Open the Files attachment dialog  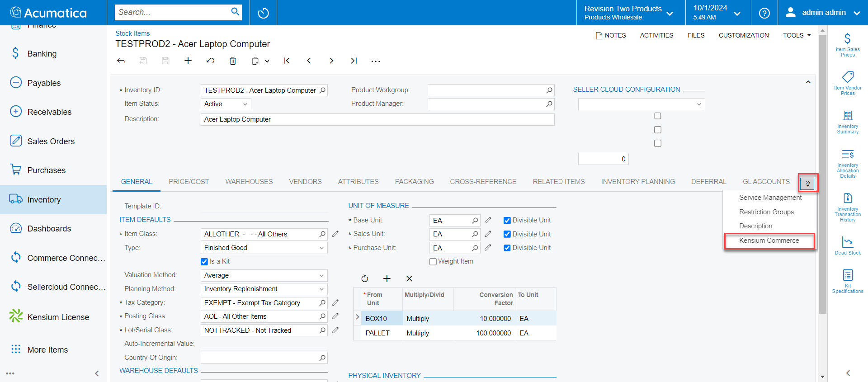click(696, 35)
